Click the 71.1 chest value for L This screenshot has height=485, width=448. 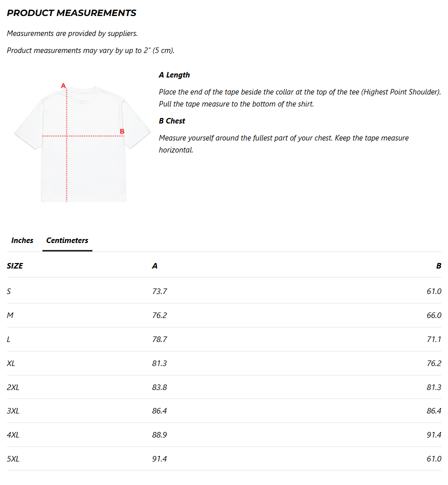(x=434, y=339)
